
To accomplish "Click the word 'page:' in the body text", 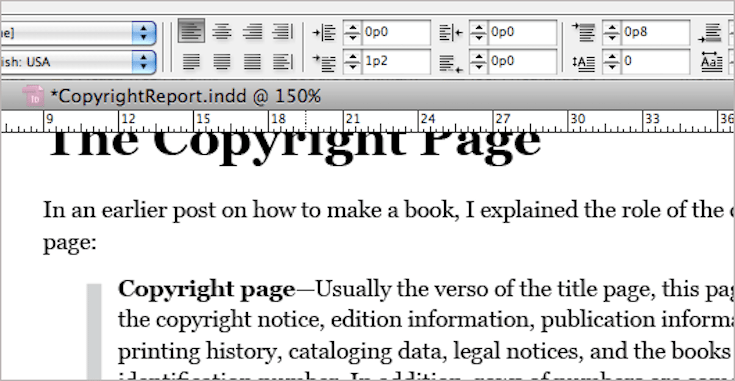I will (x=70, y=243).
